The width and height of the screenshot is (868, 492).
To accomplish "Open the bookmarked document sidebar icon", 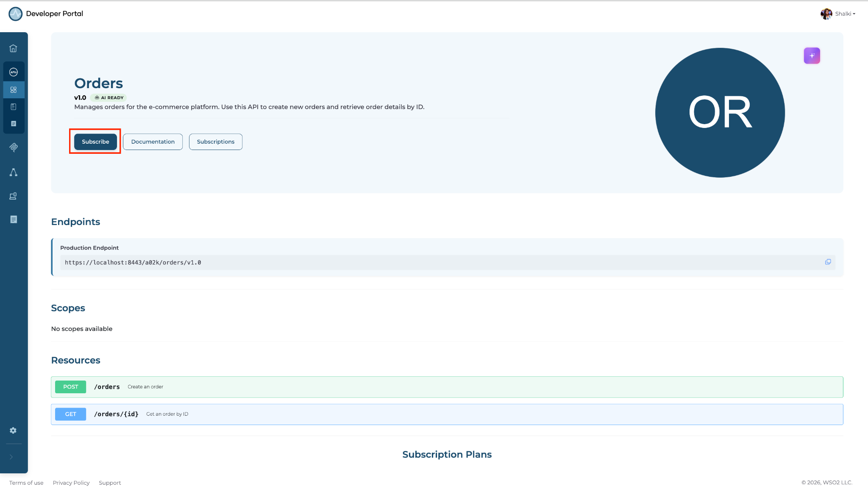I will [x=14, y=107].
